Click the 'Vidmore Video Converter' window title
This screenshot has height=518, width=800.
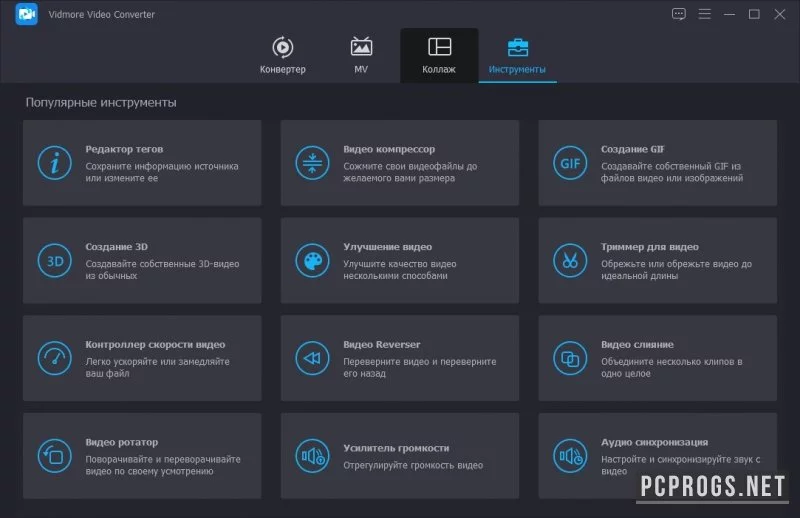[102, 14]
